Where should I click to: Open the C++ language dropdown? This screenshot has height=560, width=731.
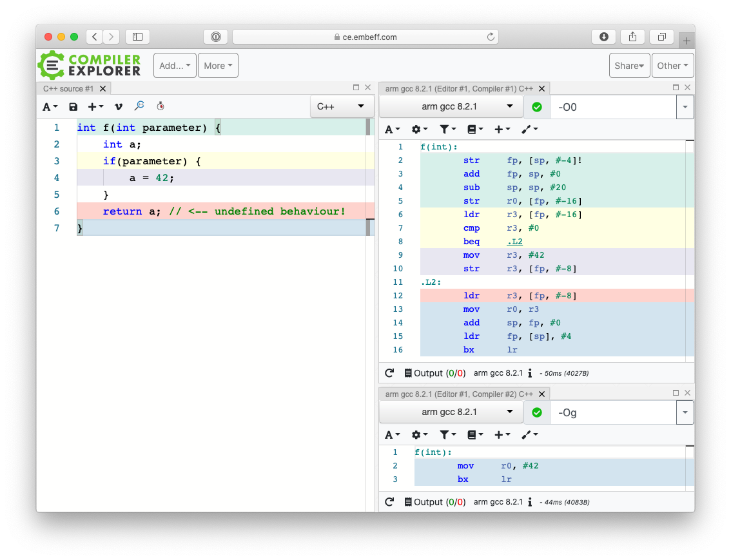(x=341, y=106)
